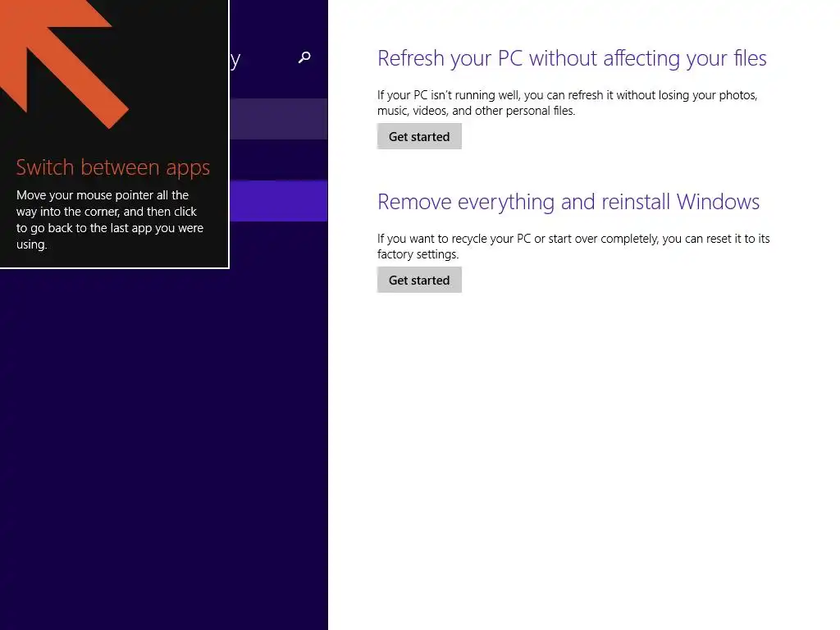Open search with the magnifier icon

point(304,57)
